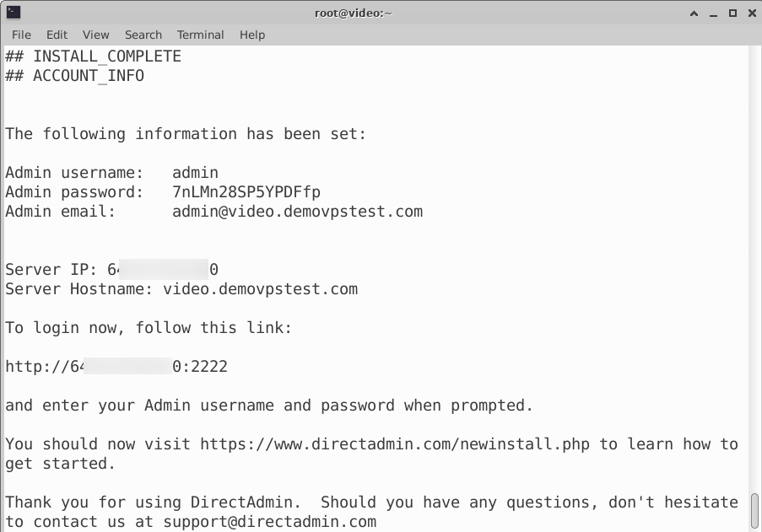The height and width of the screenshot is (532, 762).
Task: Click the directadmin.com/newinstall.php URL
Action: [x=395, y=444]
